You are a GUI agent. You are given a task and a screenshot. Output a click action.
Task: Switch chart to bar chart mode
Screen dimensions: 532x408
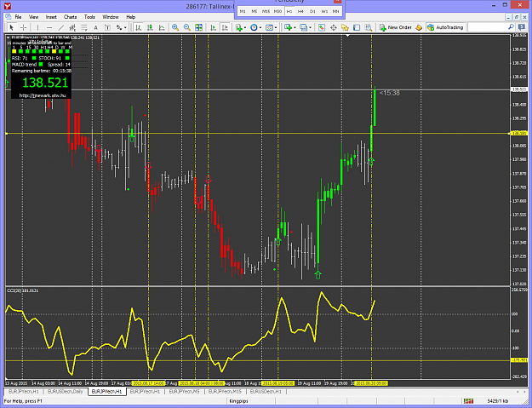[x=139, y=27]
